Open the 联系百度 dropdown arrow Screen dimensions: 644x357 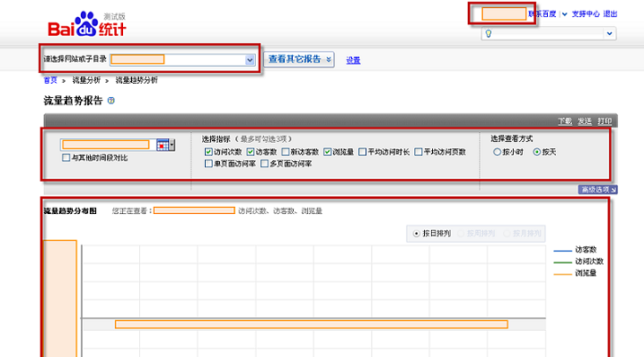coord(565,14)
